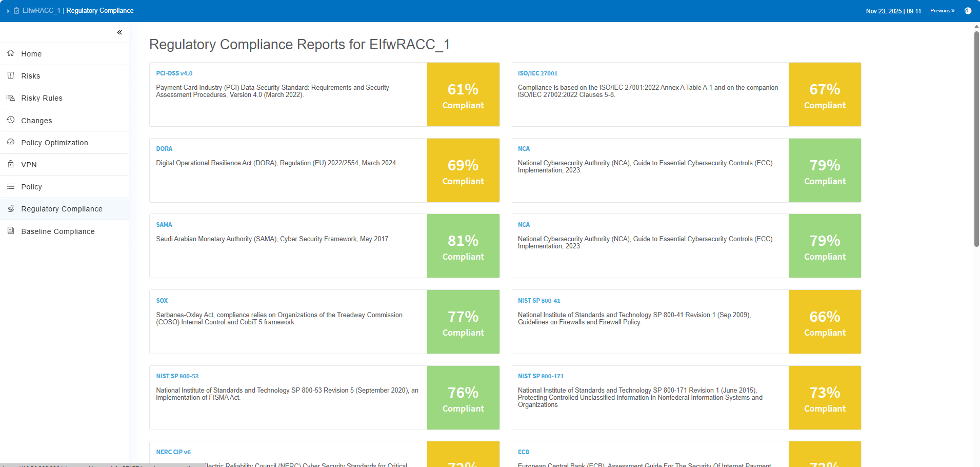Collapse the sidebar with the double chevron

(x=119, y=32)
